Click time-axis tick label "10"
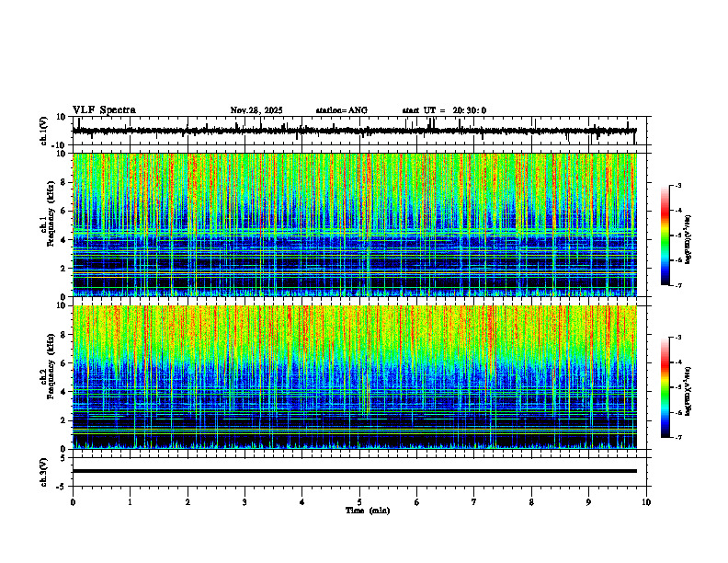Image resolution: width=728 pixels, height=563 pixels. tap(646, 502)
